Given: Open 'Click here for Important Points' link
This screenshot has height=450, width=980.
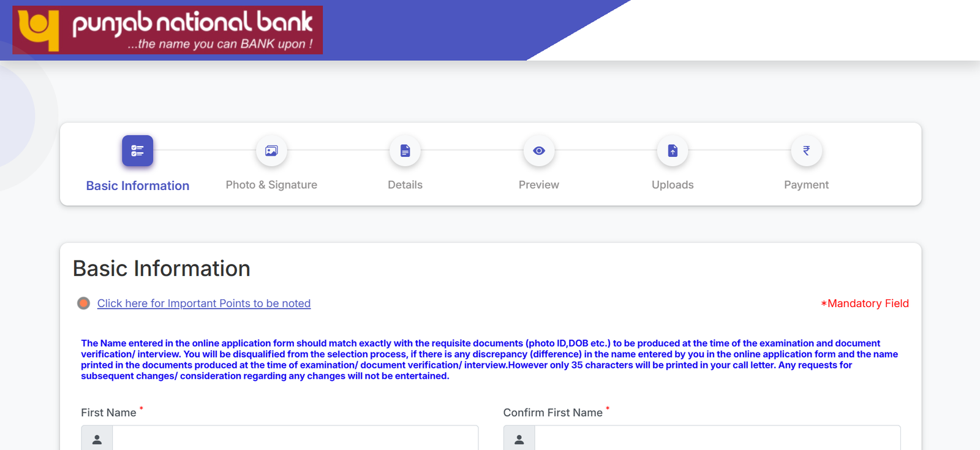Looking at the screenshot, I should pyautogui.click(x=204, y=303).
